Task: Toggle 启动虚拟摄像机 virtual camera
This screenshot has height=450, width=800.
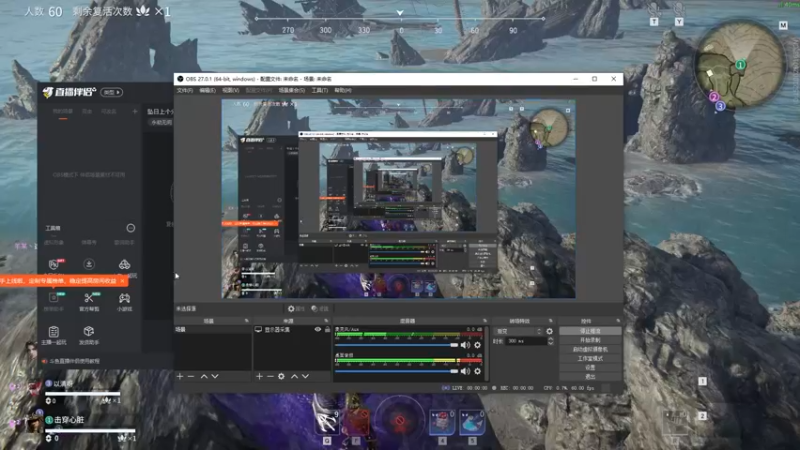Action: (x=590, y=349)
